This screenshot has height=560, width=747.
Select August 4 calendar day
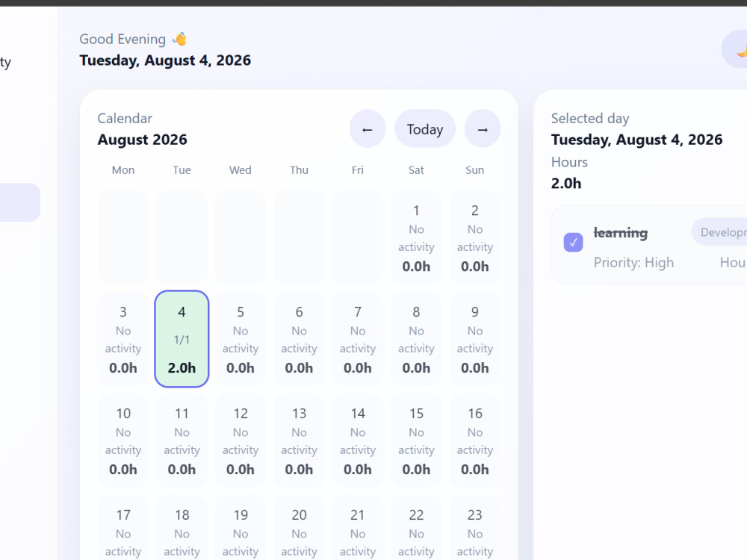[182, 338]
